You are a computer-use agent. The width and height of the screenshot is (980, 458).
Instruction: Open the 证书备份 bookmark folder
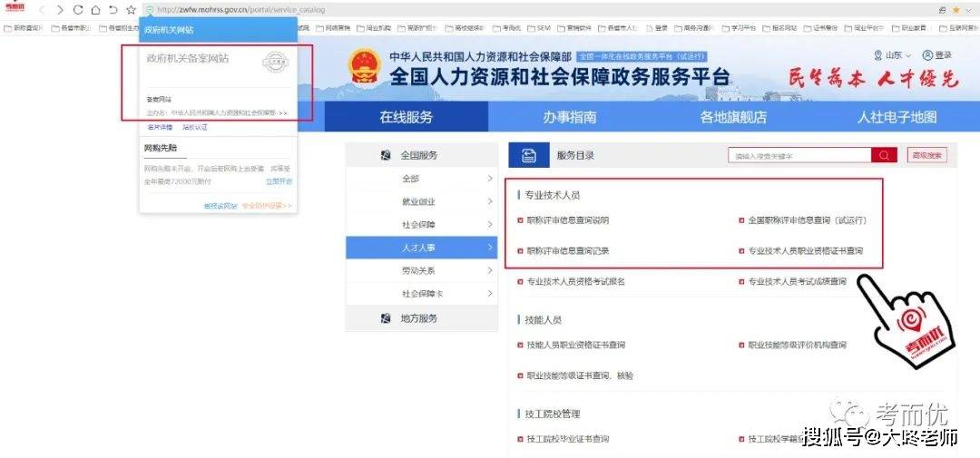click(x=820, y=27)
